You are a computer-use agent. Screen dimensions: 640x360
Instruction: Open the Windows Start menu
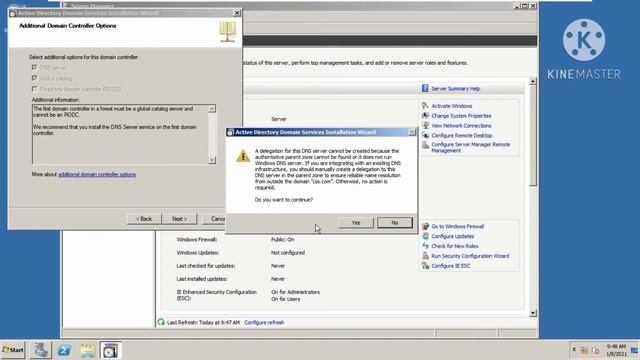(13, 350)
